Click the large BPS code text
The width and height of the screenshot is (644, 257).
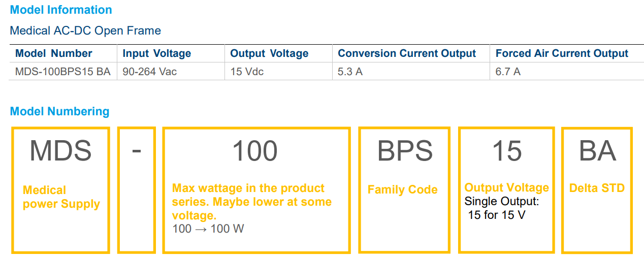pyautogui.click(x=405, y=151)
